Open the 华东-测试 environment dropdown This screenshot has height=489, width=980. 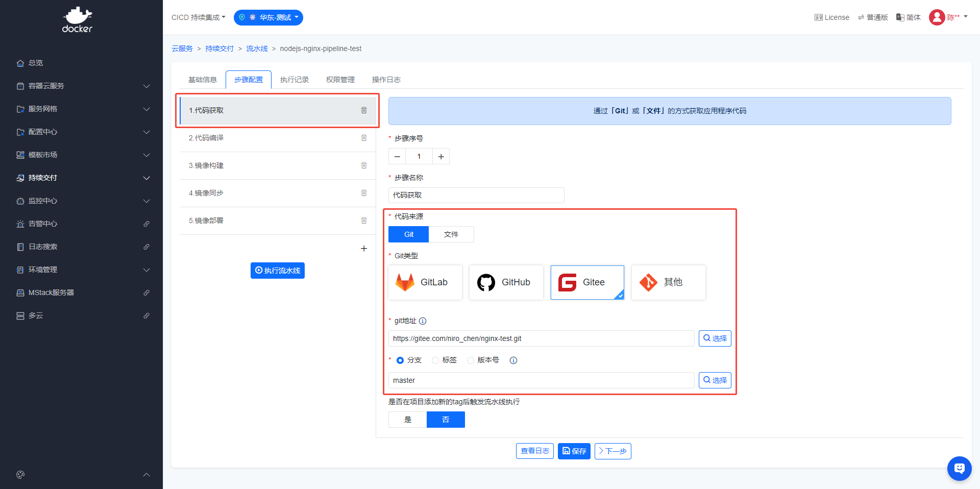[x=268, y=17]
